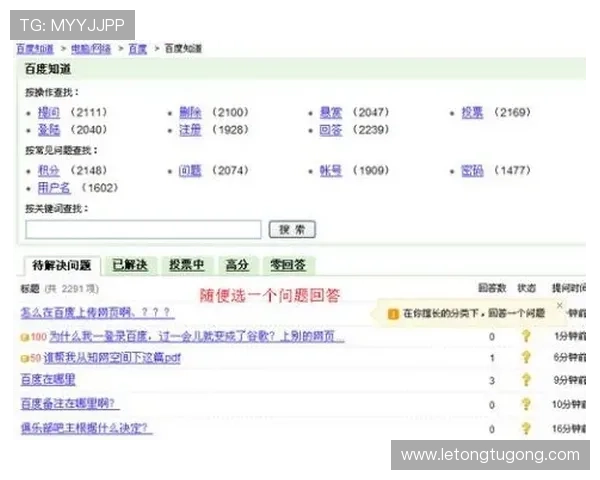Close the 在你擅长的分类下 tooltip
The height and width of the screenshot is (480, 600).
point(559,305)
